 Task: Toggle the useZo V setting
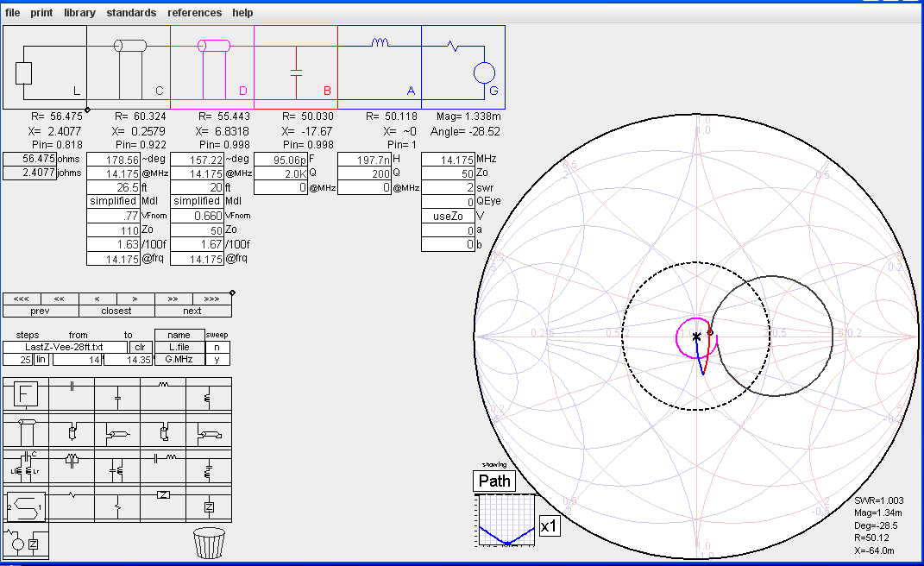448,216
